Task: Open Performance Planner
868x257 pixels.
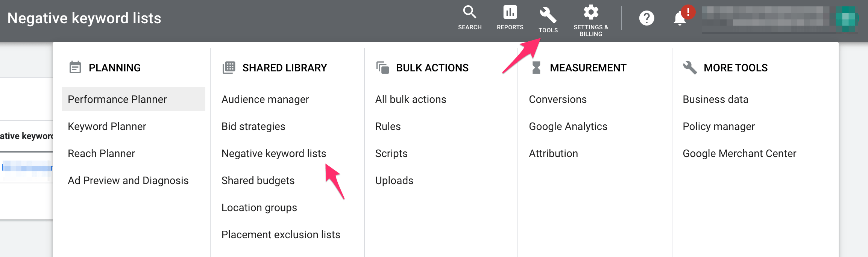Action: coord(117,100)
